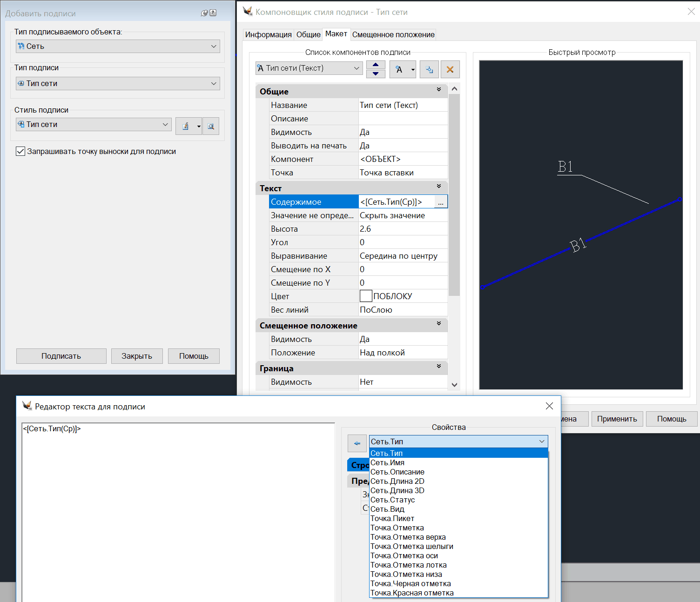Open the Смещенное положение tab
The height and width of the screenshot is (602, 700).
(393, 34)
